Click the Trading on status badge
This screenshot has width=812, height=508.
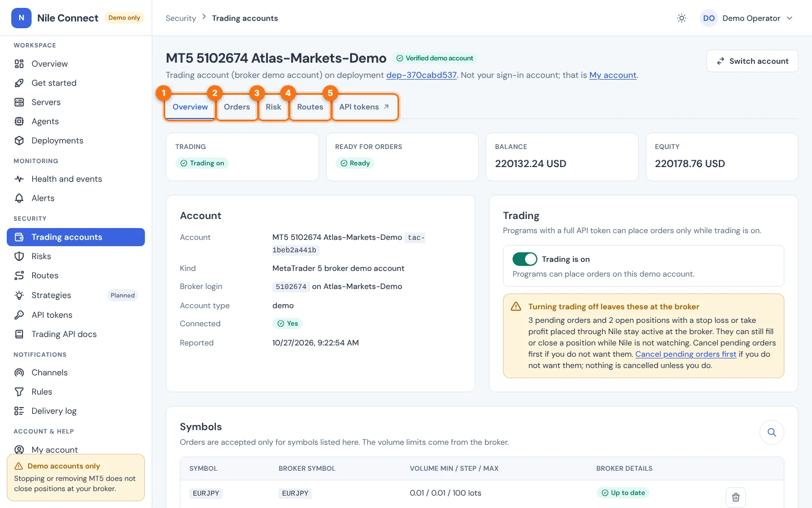tap(202, 163)
